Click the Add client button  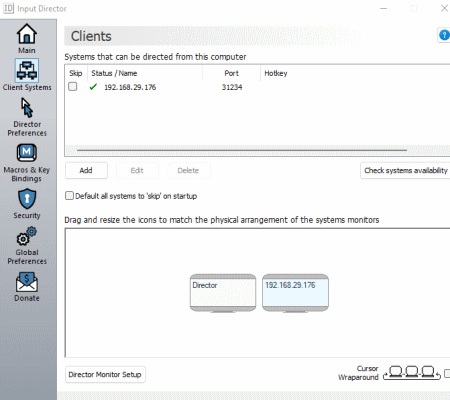point(86,171)
